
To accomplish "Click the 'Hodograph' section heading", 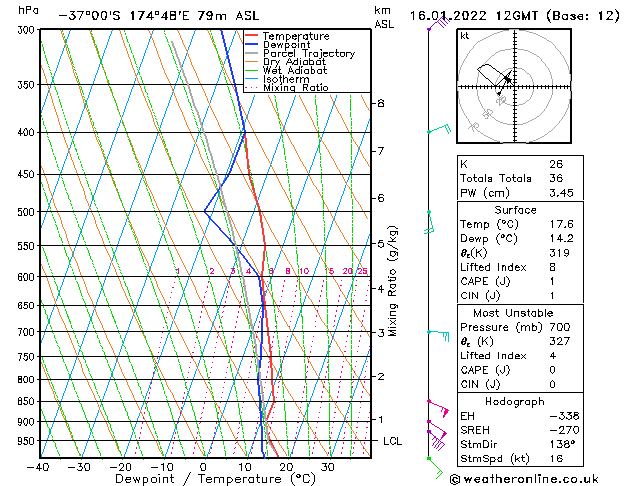I will (x=515, y=402).
